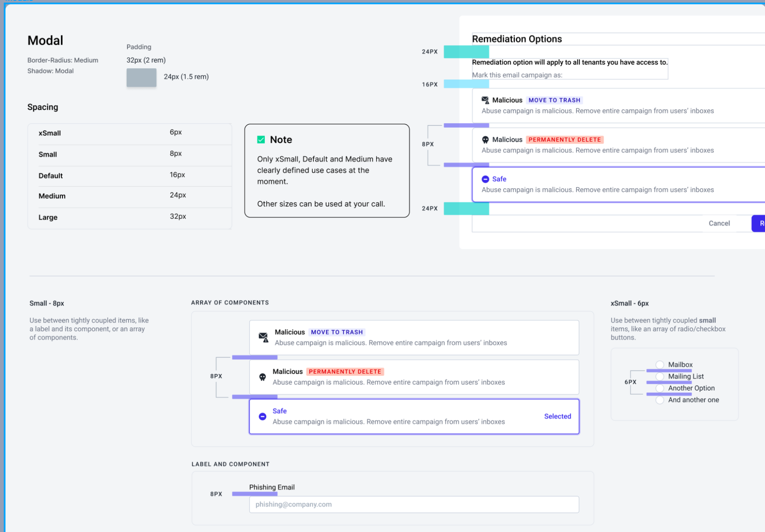Click the PERMANENTLY DELETE badge in array card
765x532 pixels.
pos(345,372)
